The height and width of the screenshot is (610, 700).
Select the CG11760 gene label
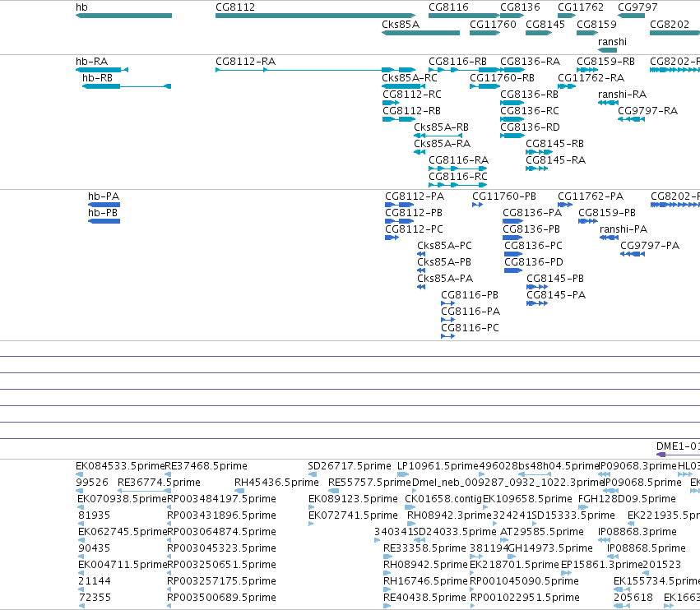(x=493, y=25)
